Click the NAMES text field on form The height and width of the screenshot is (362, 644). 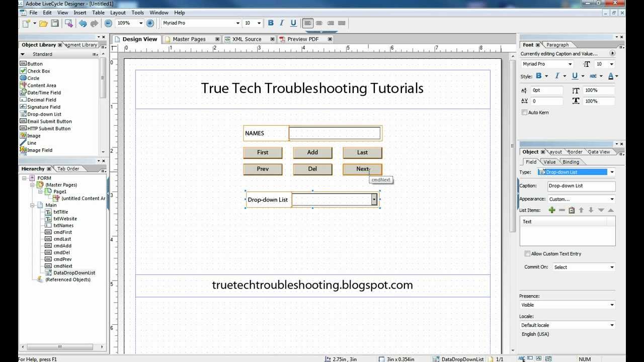[335, 133]
